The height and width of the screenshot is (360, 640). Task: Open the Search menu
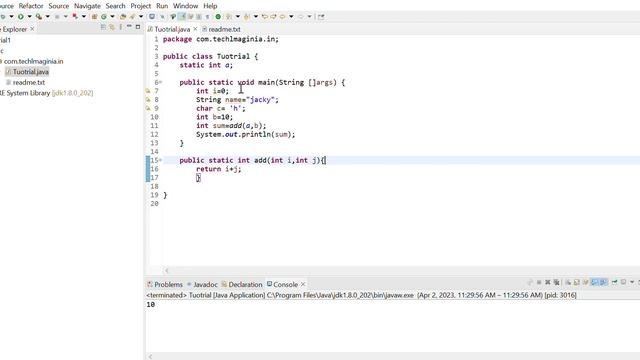pos(116,6)
